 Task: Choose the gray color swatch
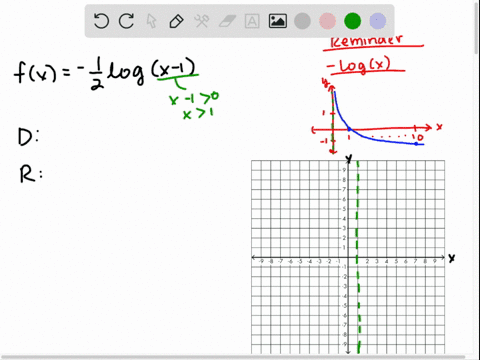point(303,21)
